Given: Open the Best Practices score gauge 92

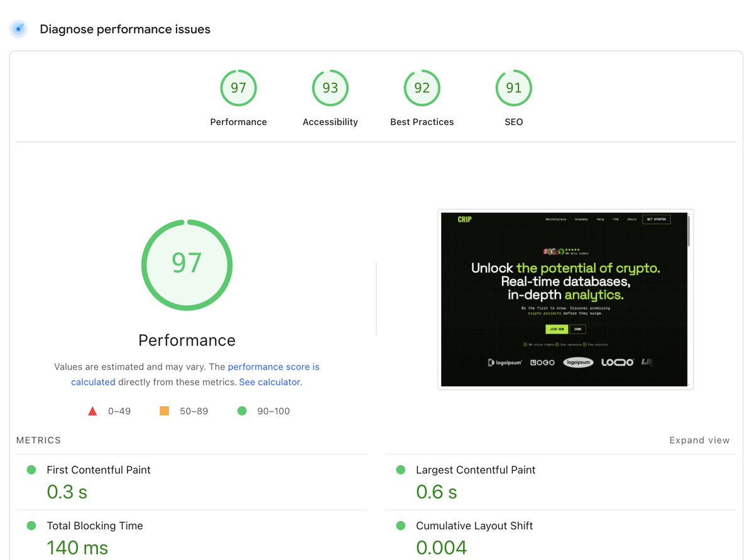Looking at the screenshot, I should pyautogui.click(x=422, y=88).
